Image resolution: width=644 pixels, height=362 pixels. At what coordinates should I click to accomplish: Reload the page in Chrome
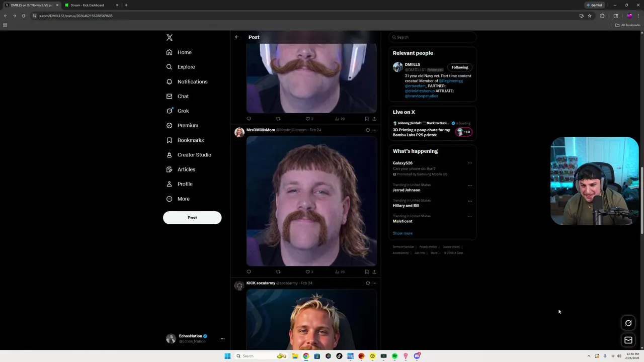tap(23, 16)
